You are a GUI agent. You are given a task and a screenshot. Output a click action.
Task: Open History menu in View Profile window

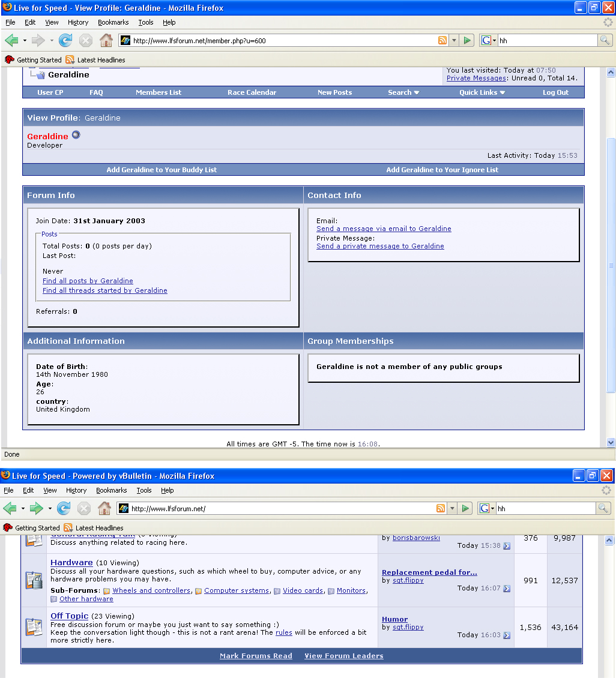point(78,22)
